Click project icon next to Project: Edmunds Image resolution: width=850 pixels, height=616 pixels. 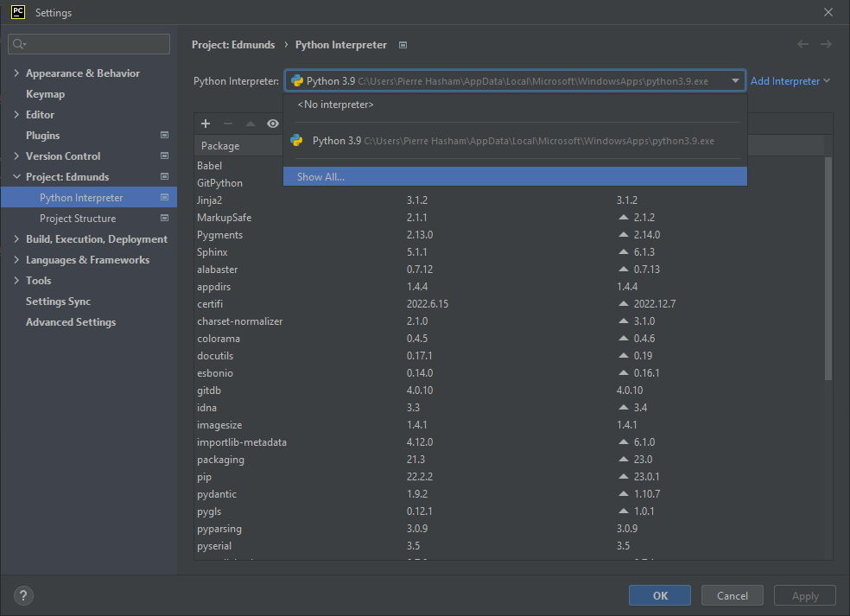coord(165,176)
